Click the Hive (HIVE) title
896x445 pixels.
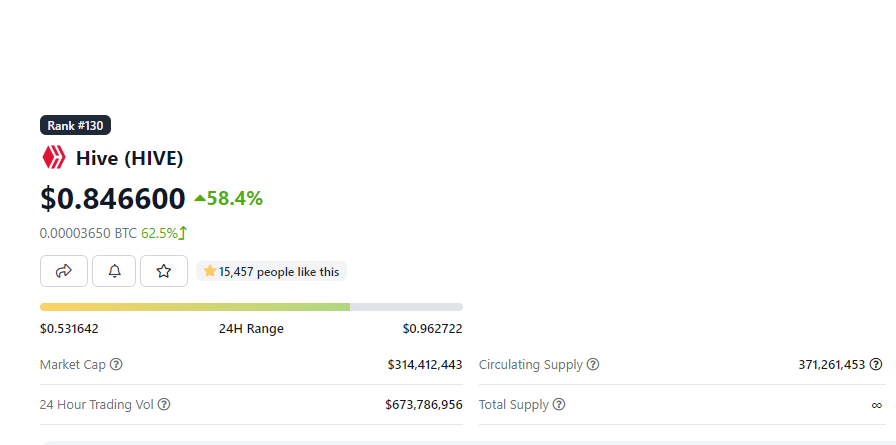pyautogui.click(x=129, y=158)
